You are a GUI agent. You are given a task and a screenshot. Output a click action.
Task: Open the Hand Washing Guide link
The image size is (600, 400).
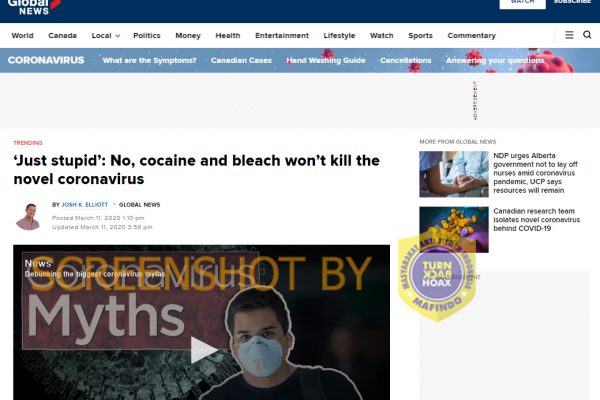click(326, 60)
